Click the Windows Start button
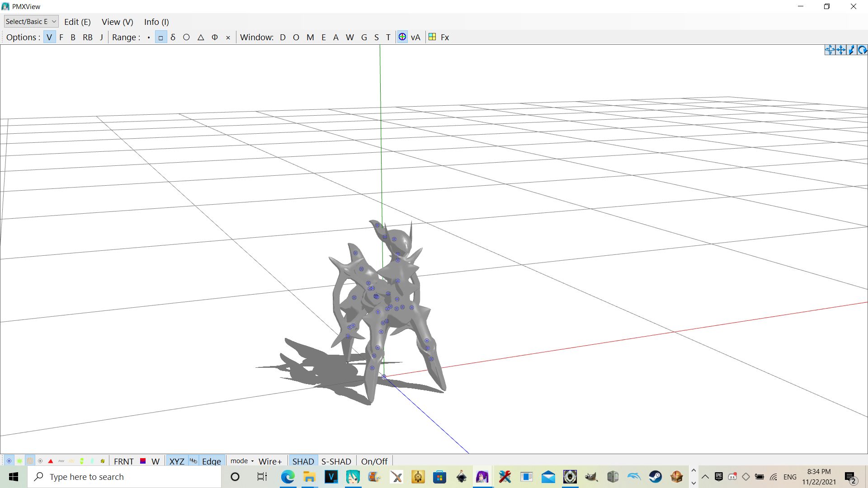 pyautogui.click(x=14, y=477)
